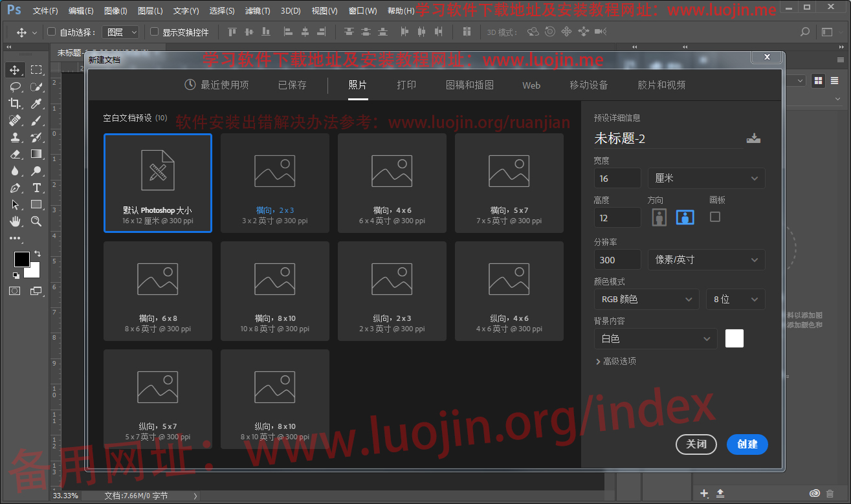Tick the 显示变换控件 checkbox
This screenshot has width=851, height=504.
coord(154,32)
